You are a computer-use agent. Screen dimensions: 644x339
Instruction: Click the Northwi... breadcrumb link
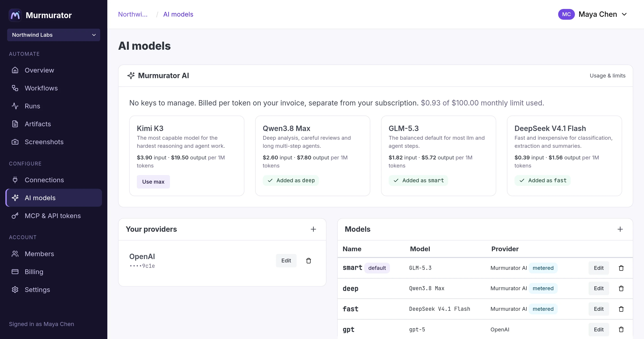(133, 14)
